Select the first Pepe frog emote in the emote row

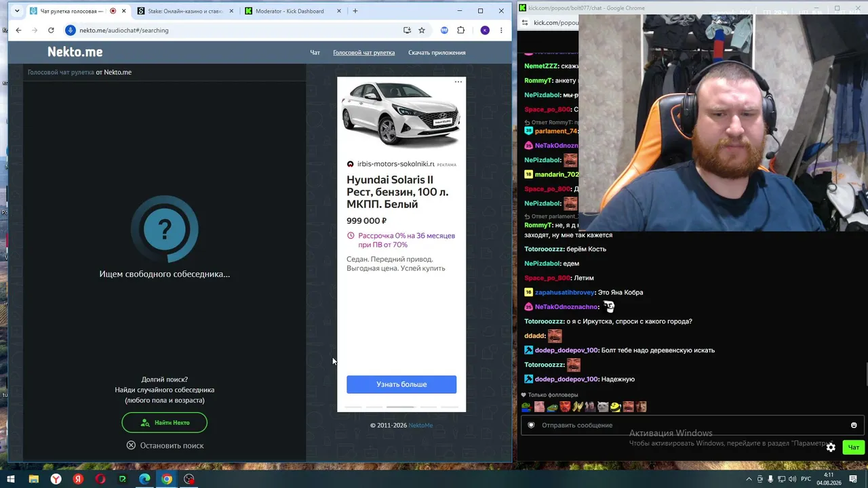526,407
